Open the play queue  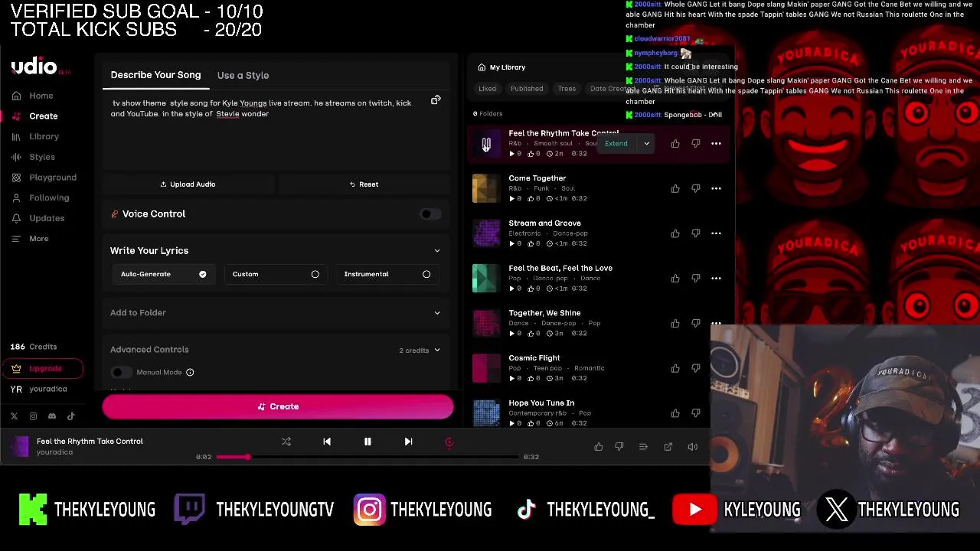coord(643,447)
